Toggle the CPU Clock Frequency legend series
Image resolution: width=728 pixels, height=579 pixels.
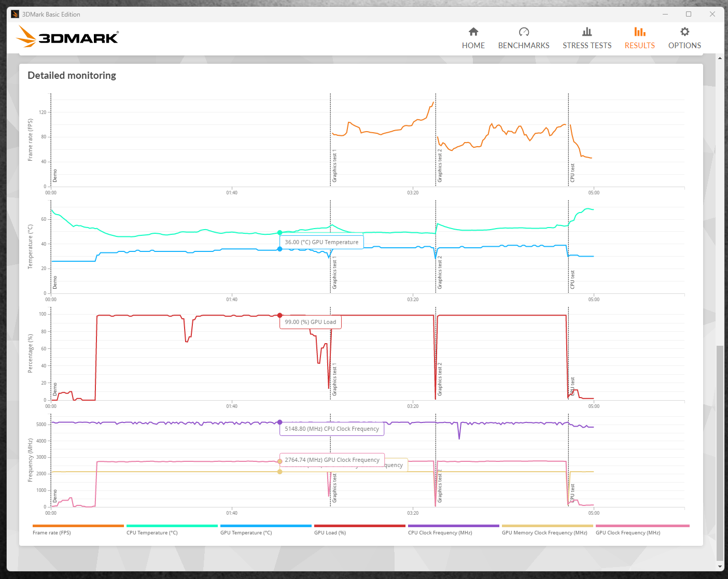click(453, 530)
